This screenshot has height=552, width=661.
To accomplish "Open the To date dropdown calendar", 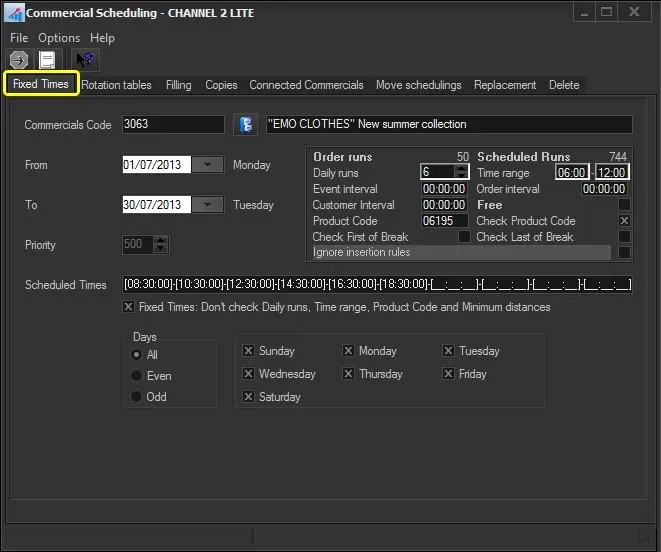I will (x=207, y=205).
